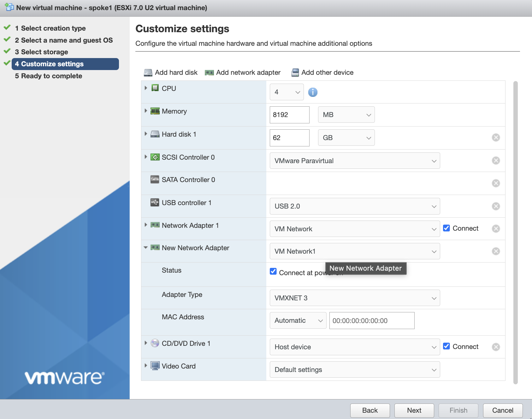
Task: Click the Add network adapter icon
Action: tap(209, 73)
